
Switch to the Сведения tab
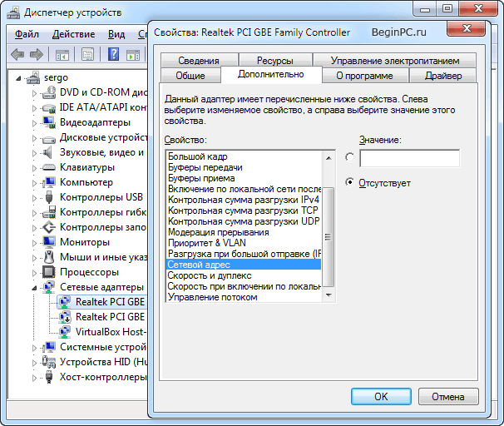click(x=199, y=61)
